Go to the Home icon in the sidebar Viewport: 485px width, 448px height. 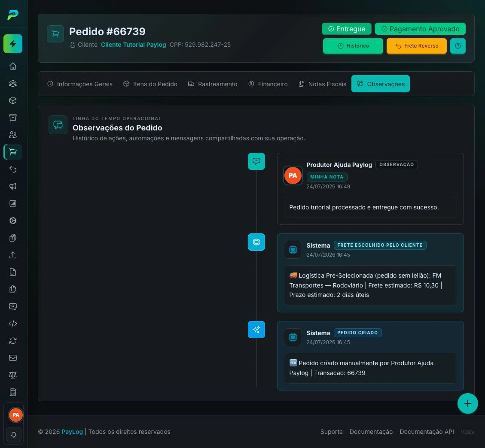[13, 66]
